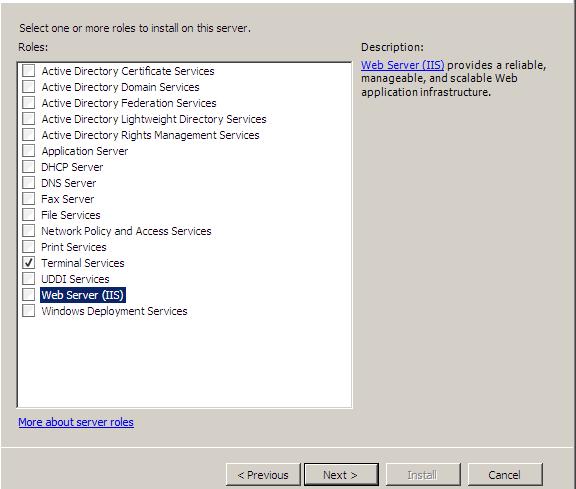Select the DHCP Server role label

coord(72,167)
